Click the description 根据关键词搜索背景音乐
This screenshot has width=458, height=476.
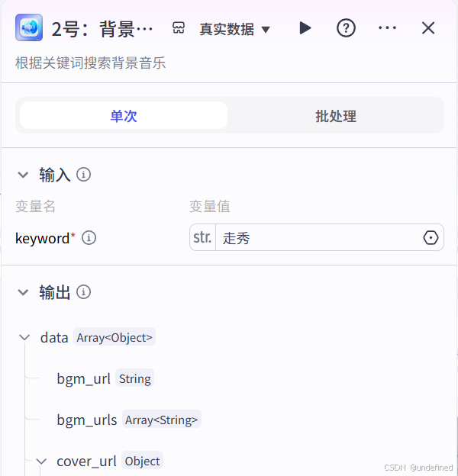(x=91, y=63)
